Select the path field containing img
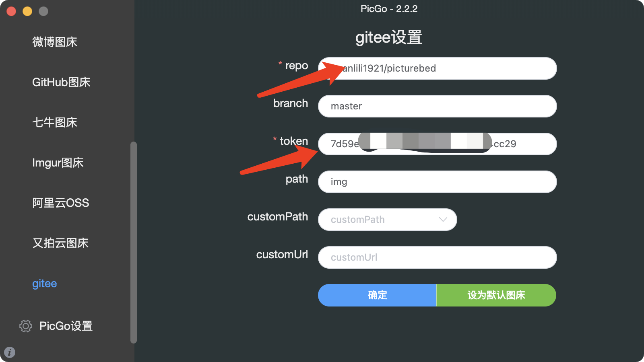The image size is (644, 362). pyautogui.click(x=437, y=182)
